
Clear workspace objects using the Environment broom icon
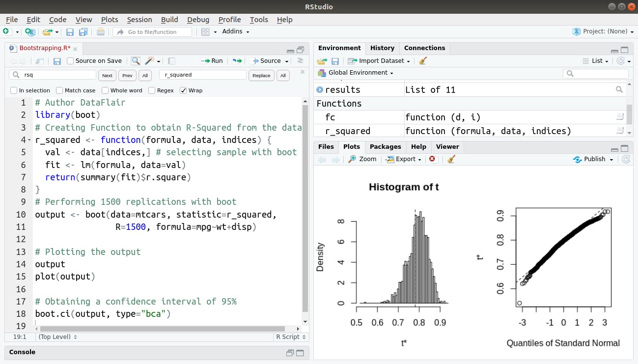tap(422, 60)
